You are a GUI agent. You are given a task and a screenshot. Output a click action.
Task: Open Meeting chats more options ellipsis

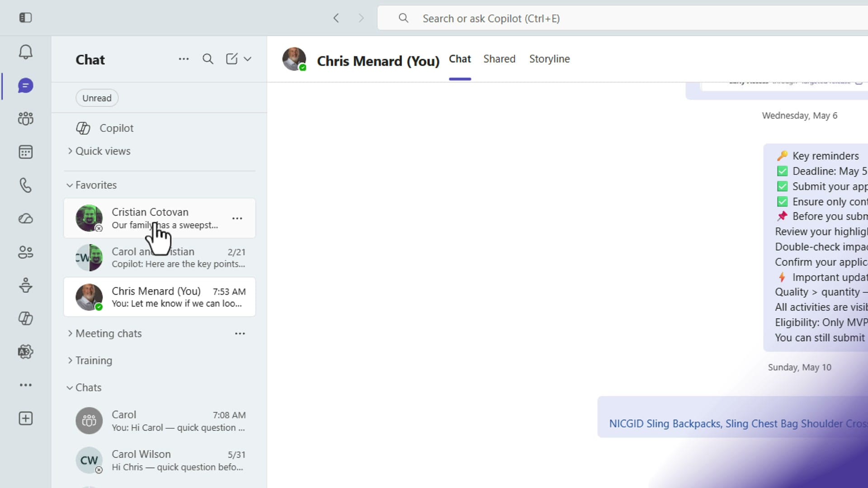(240, 333)
